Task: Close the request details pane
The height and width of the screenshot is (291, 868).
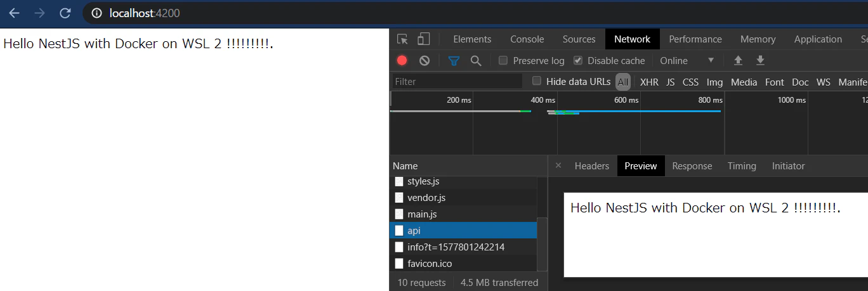Action: pos(558,165)
